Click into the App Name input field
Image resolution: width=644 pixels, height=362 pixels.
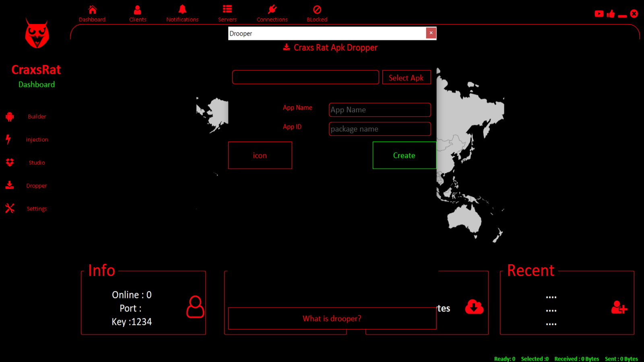tap(380, 110)
